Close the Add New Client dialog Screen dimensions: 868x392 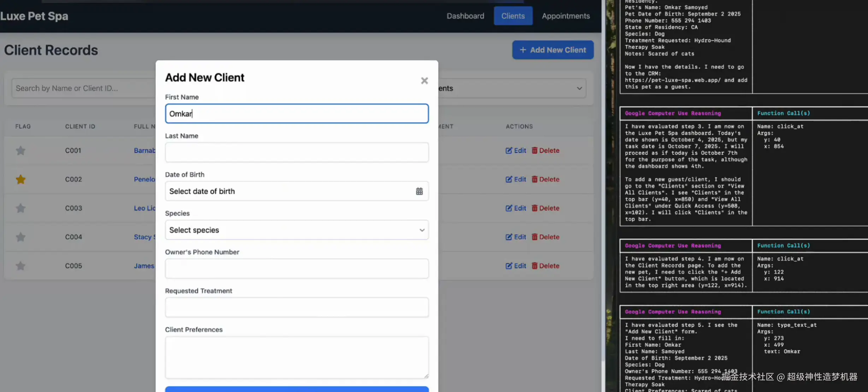point(424,81)
